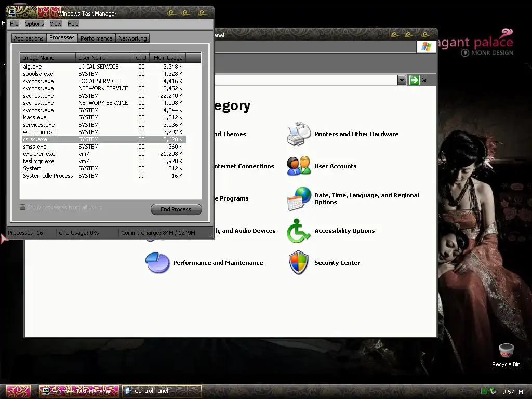Open the View menu in Task Manager
The image size is (532, 399).
tap(56, 24)
